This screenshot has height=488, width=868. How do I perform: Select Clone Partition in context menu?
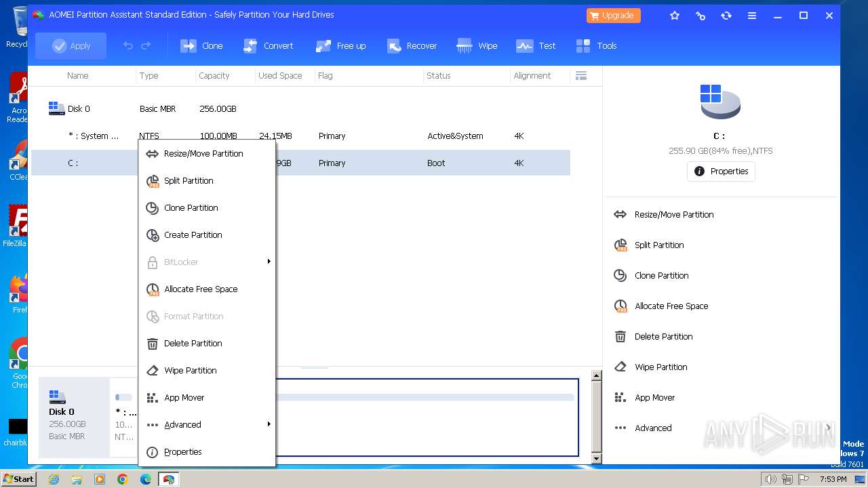click(207, 208)
